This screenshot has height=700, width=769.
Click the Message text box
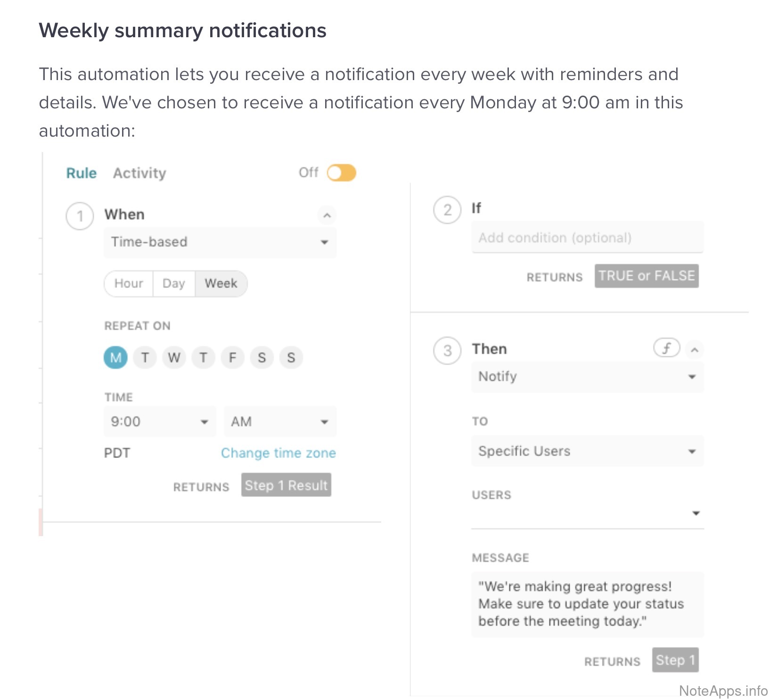[x=587, y=604]
